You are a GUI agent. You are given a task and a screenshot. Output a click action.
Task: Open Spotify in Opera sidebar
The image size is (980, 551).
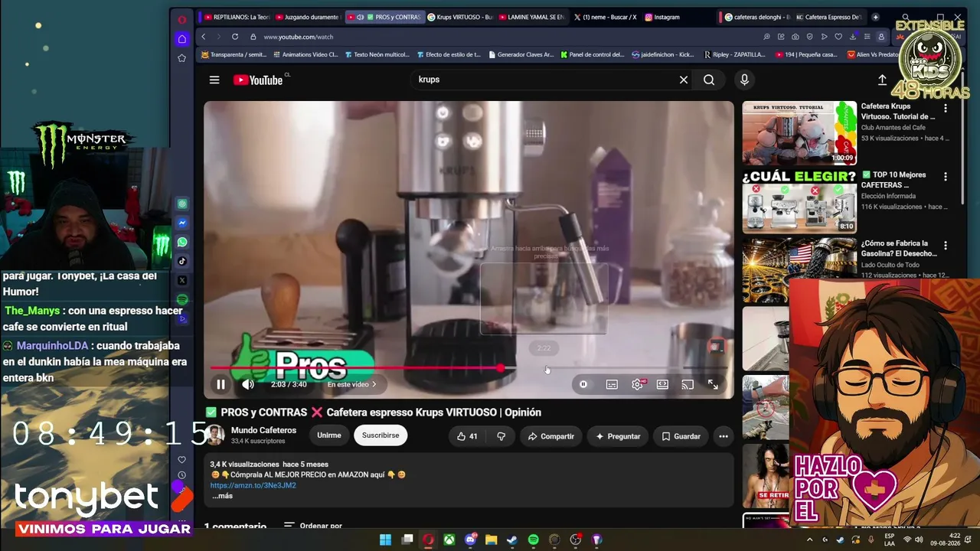click(x=182, y=299)
